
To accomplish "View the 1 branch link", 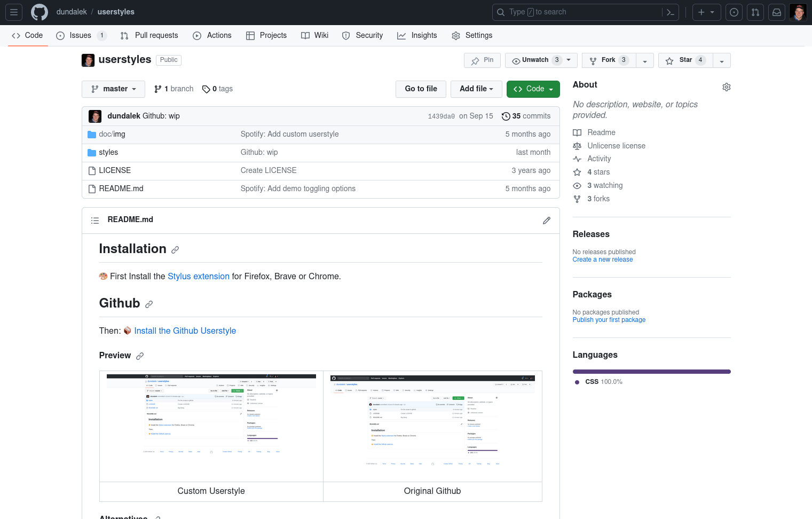I will coord(174,89).
